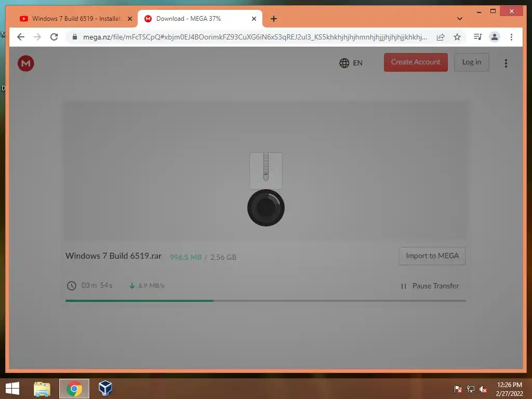The width and height of the screenshot is (532, 399).
Task: Open a new browser tab
Action: 274,19
